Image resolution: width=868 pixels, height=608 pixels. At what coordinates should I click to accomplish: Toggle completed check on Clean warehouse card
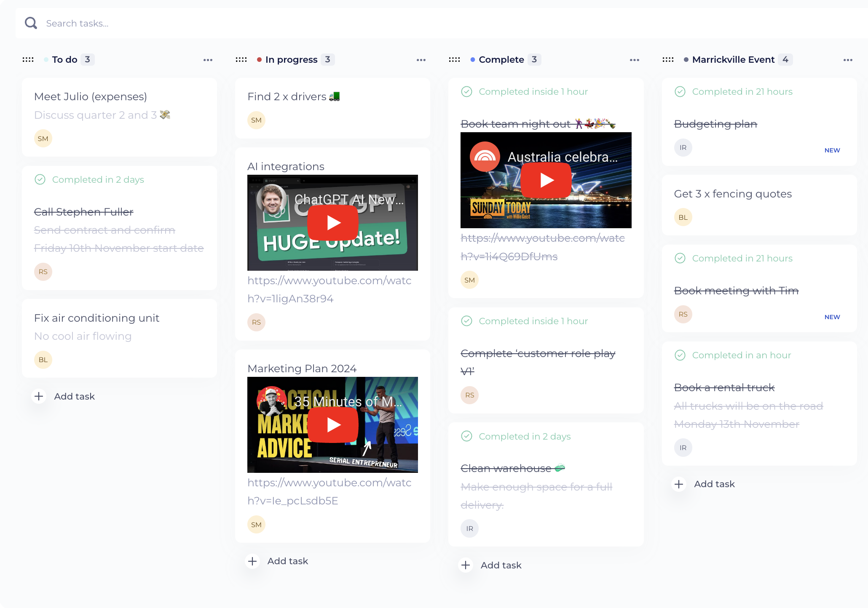pos(467,436)
